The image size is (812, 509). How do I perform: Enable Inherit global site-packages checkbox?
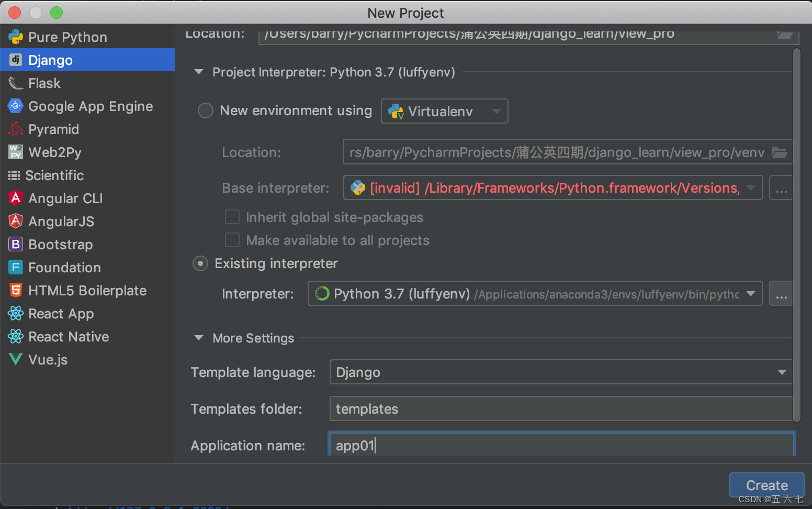232,217
